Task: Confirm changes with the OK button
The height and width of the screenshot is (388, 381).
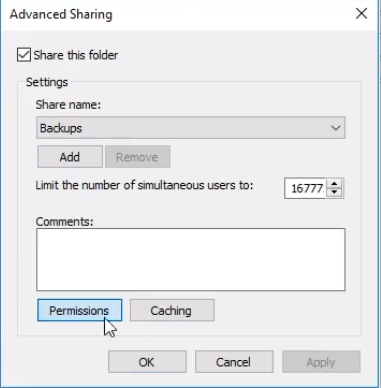Action: pyautogui.click(x=147, y=362)
